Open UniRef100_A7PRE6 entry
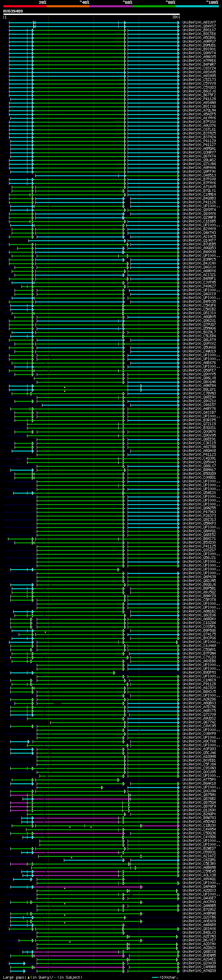The height and width of the screenshot is (980, 222). point(199,61)
